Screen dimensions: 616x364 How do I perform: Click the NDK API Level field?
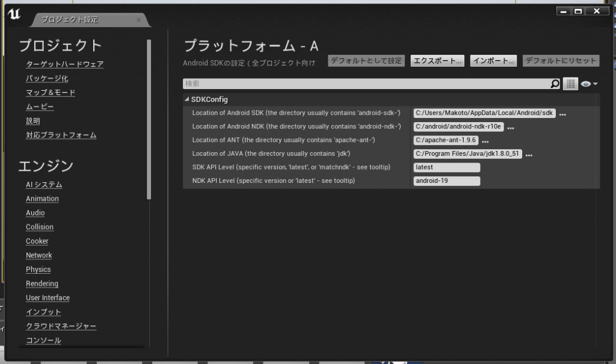click(x=447, y=181)
